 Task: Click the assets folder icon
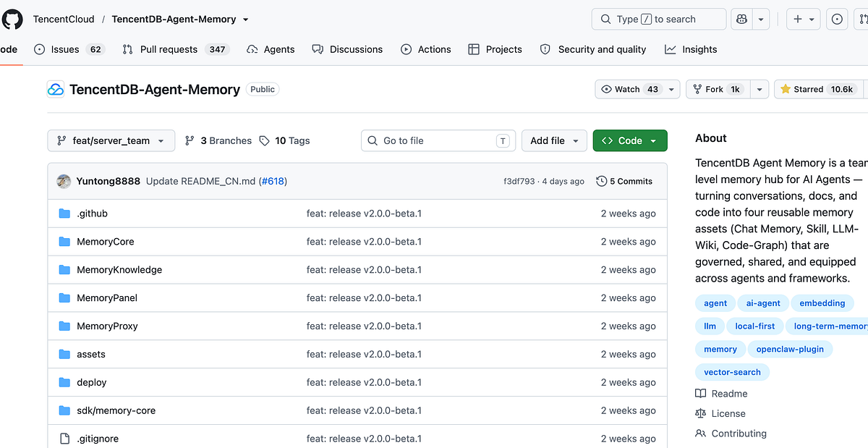[x=64, y=355]
